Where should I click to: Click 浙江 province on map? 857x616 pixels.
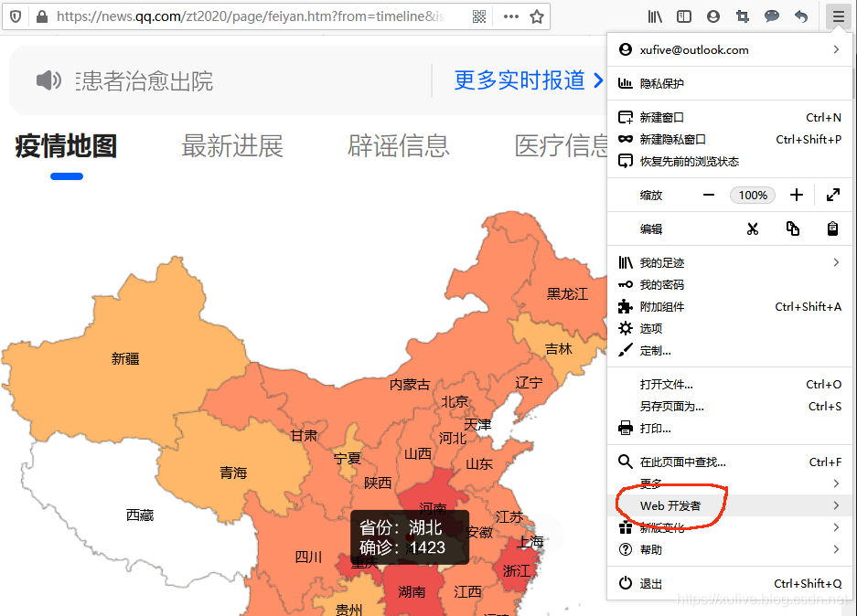[517, 570]
